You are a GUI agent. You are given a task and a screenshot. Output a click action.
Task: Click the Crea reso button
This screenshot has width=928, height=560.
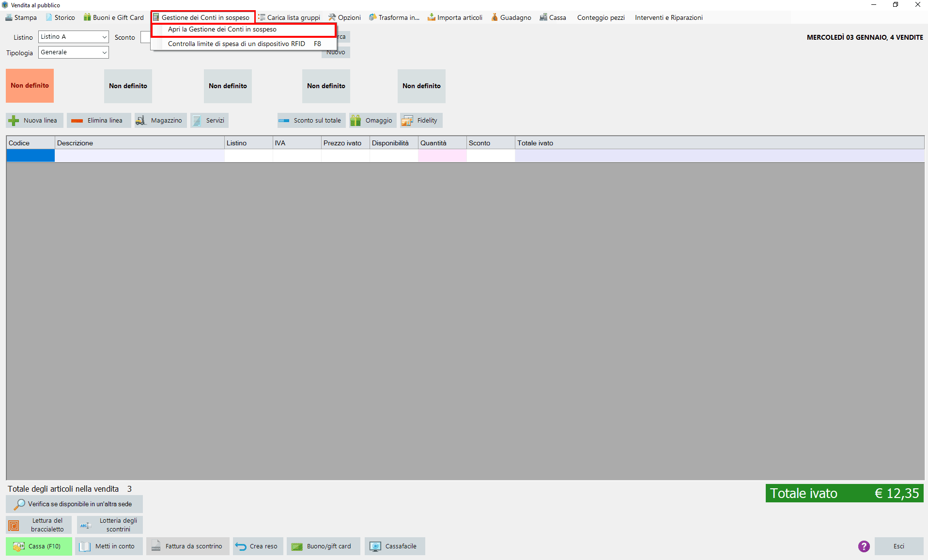coord(258,546)
